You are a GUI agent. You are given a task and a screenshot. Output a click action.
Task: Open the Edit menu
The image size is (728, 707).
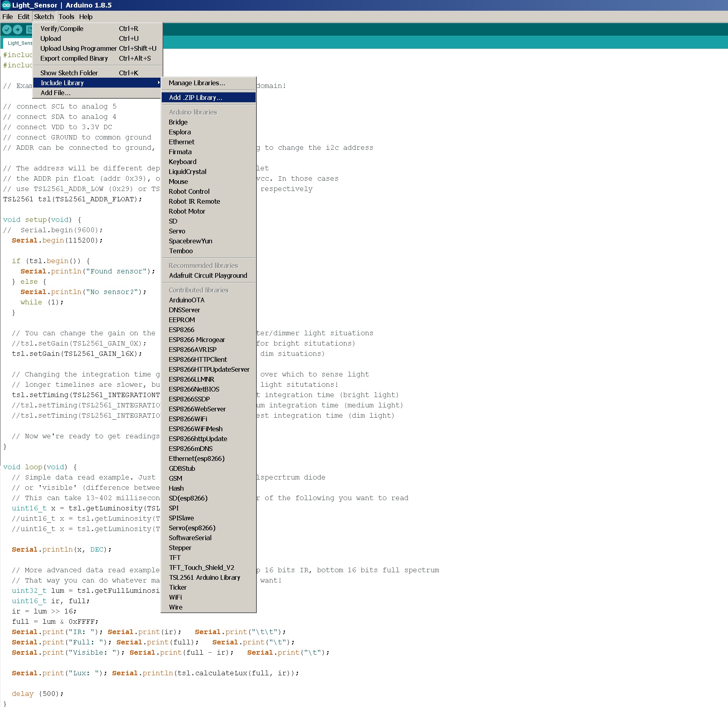23,17
